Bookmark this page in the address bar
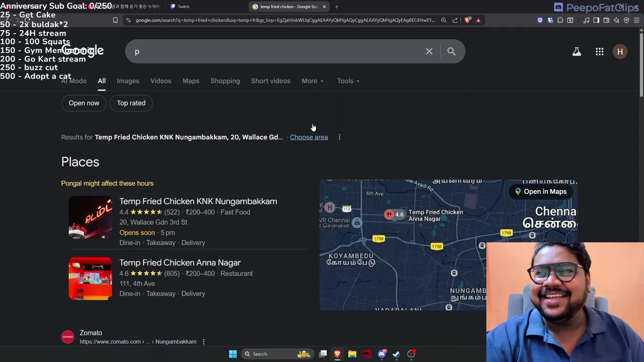This screenshot has height=362, width=644. (115, 20)
